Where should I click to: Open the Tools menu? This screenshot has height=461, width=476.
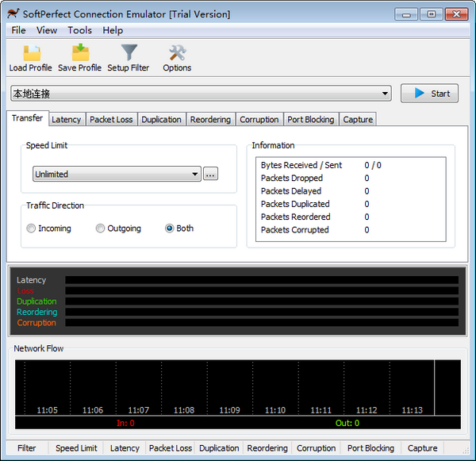point(79,30)
